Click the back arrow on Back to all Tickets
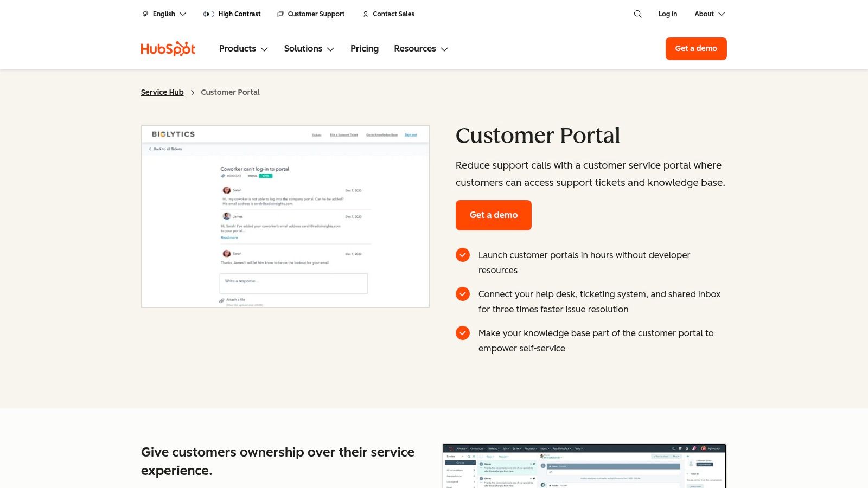The height and width of the screenshot is (488, 868). [150, 149]
